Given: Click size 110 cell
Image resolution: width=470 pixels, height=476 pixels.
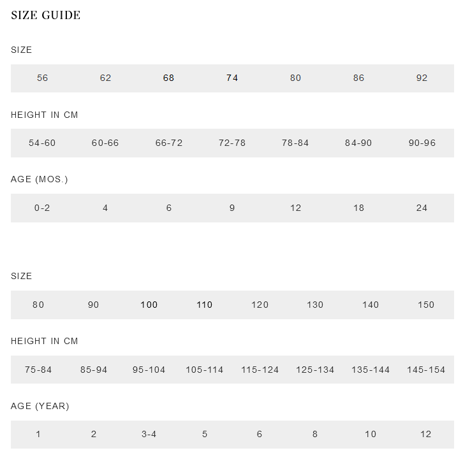Looking at the screenshot, I should tap(204, 305).
